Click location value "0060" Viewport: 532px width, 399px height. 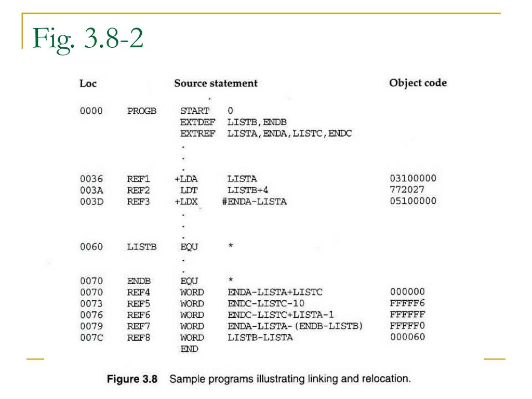tap(91, 247)
